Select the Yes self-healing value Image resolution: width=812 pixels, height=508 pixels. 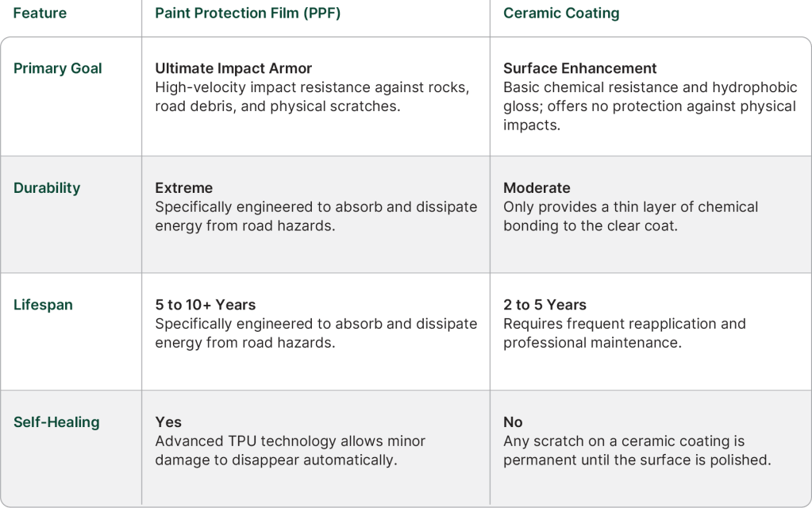[168, 422]
